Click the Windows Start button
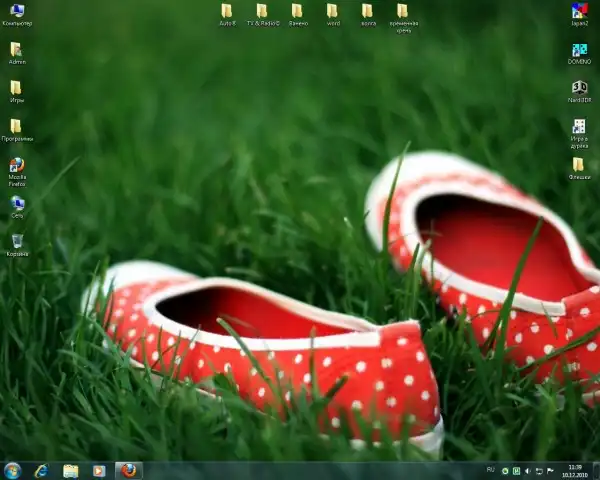 pyautogui.click(x=13, y=470)
